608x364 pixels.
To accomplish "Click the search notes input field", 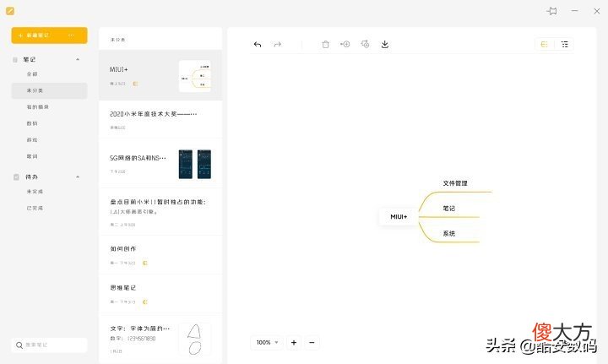I will coord(49,345).
